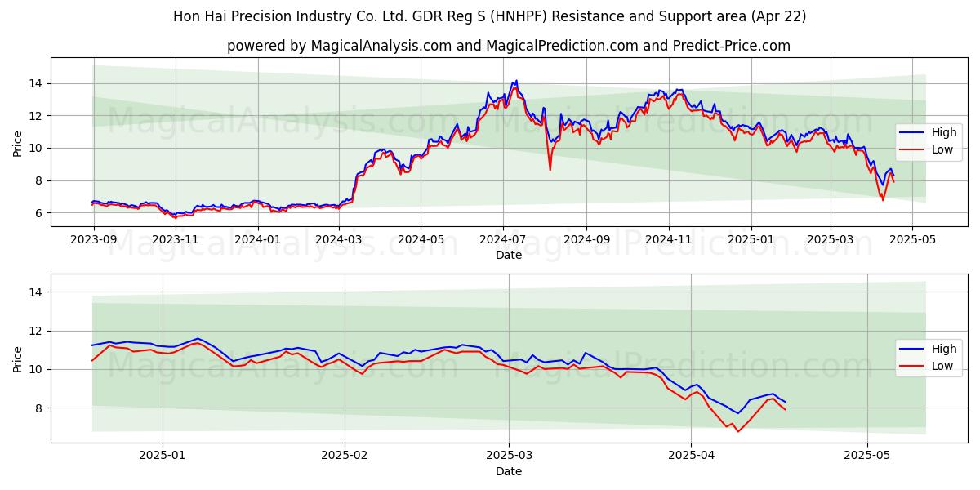This screenshot has height=490, width=980.
Task: Click the '6' y-axis tick on upper chart
Action: point(41,213)
